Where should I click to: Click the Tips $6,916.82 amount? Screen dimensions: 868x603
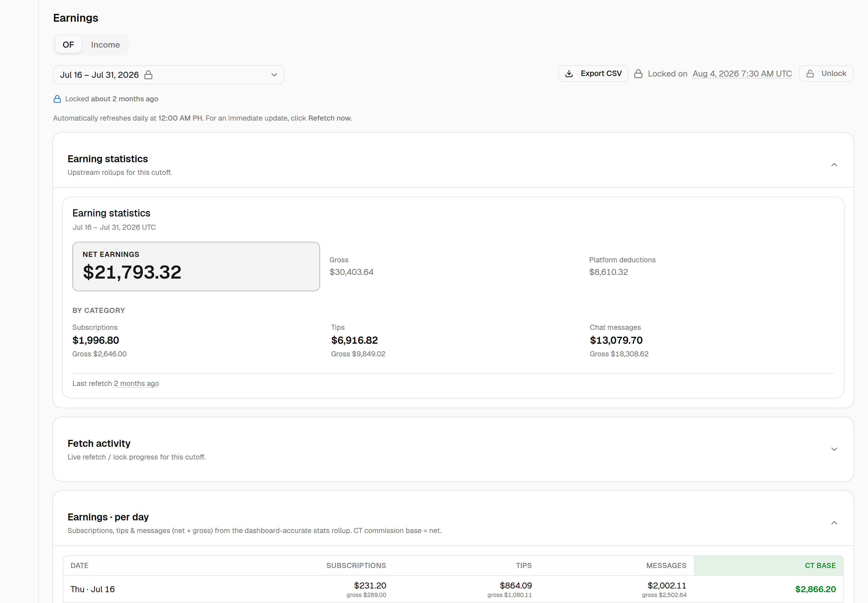pyautogui.click(x=354, y=340)
